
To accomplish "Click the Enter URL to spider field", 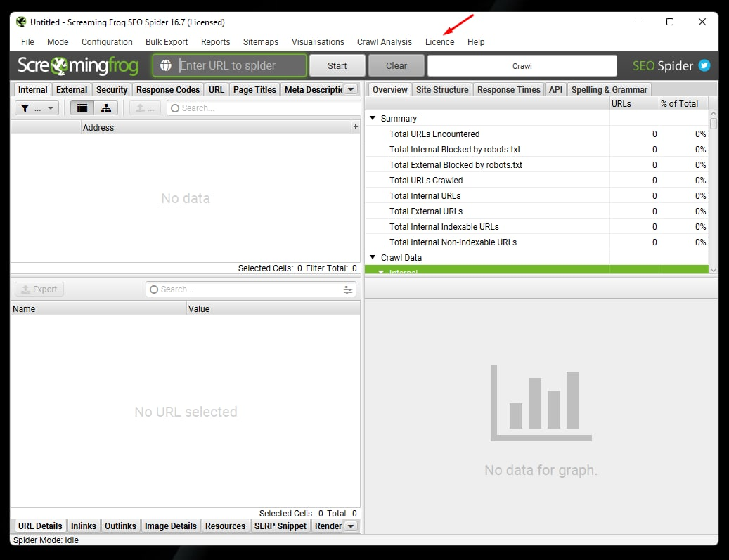I will coord(230,65).
